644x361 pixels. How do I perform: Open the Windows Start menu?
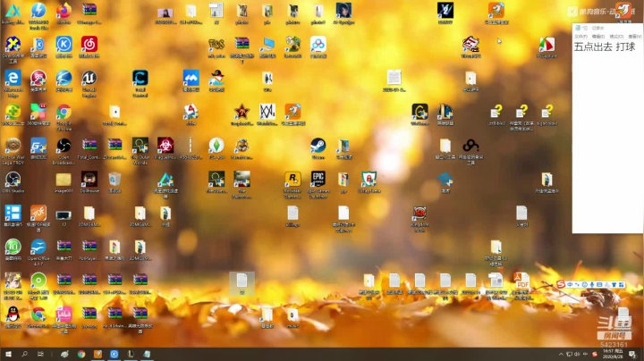tap(8, 354)
